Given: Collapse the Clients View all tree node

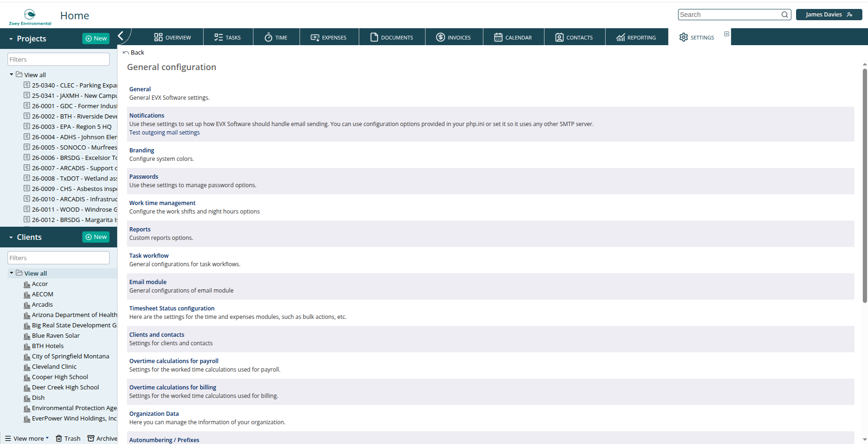Looking at the screenshot, I should click(11, 273).
